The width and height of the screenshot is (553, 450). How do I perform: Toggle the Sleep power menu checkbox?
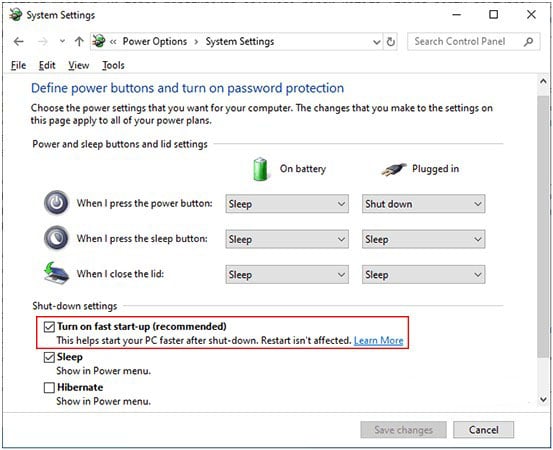(x=49, y=357)
